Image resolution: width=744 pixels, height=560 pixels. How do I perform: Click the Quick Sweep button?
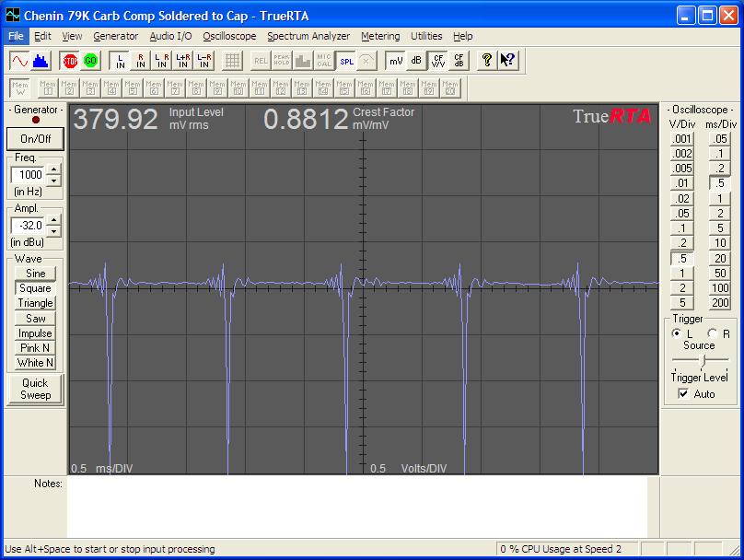point(35,390)
